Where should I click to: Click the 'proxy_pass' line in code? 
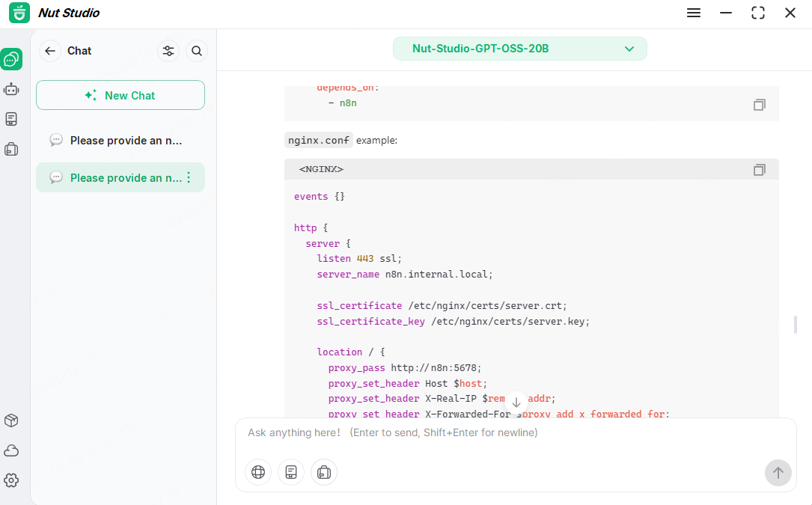tap(404, 368)
